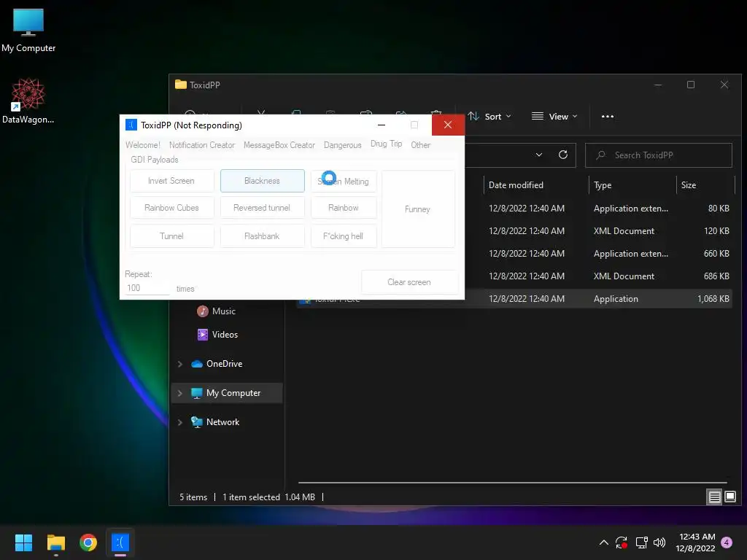Open the See more ellipsis menu
The image size is (747, 560).
click(608, 117)
